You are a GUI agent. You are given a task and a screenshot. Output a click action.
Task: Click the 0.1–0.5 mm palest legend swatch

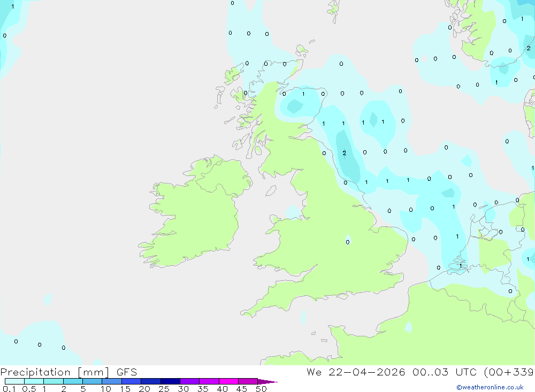pos(14,381)
